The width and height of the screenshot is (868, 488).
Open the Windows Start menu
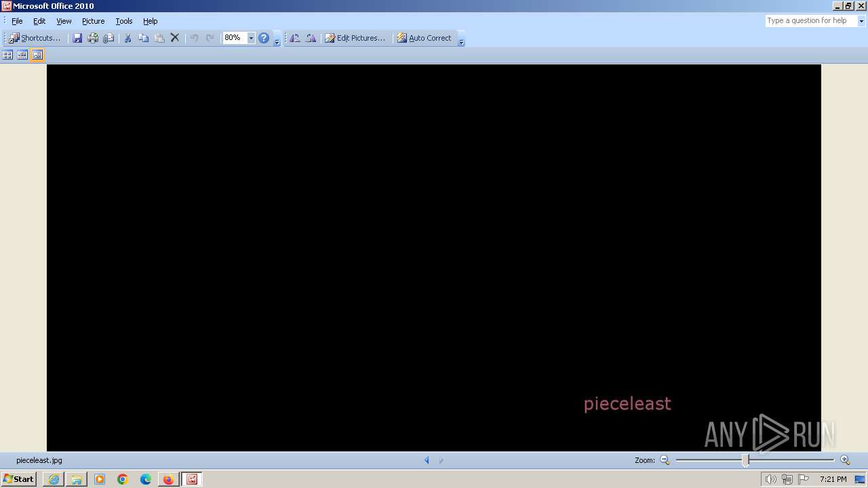pyautogui.click(x=19, y=479)
